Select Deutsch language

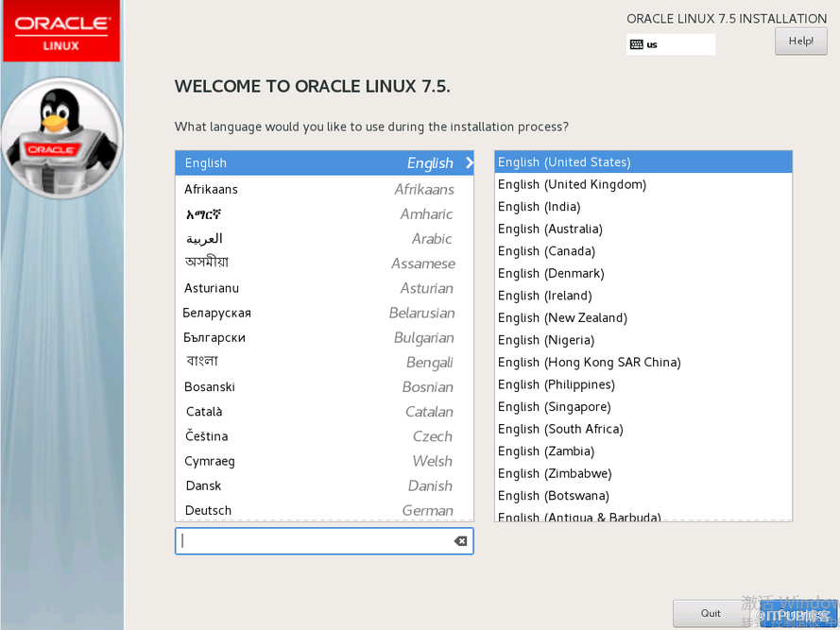pyautogui.click(x=324, y=510)
